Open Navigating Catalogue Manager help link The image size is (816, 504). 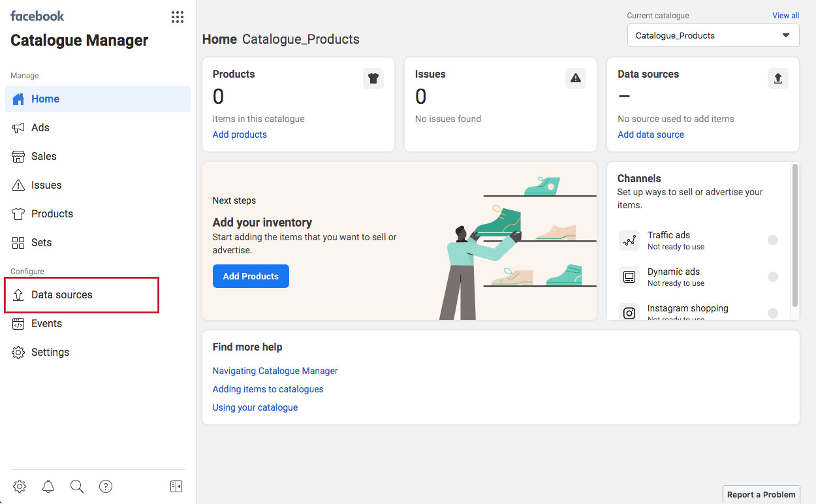(x=275, y=371)
